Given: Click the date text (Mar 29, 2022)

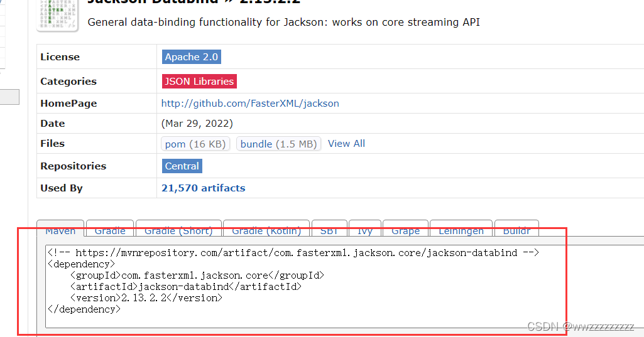Looking at the screenshot, I should click(x=197, y=124).
